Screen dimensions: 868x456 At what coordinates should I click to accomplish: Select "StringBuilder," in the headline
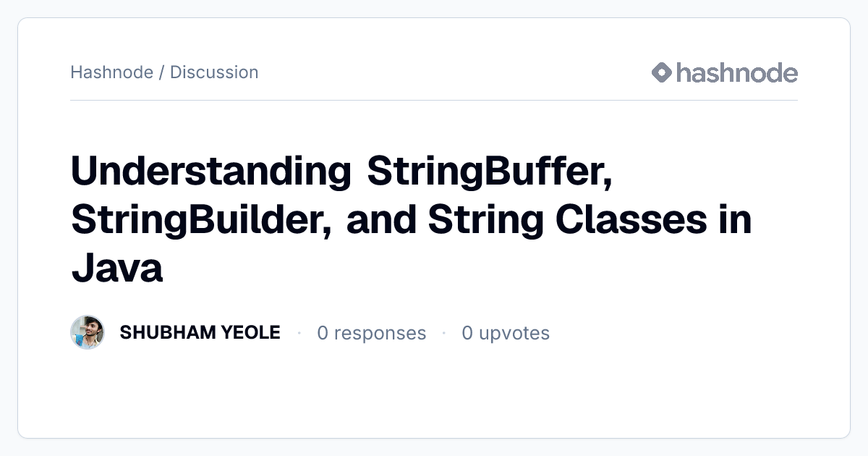tap(202, 220)
